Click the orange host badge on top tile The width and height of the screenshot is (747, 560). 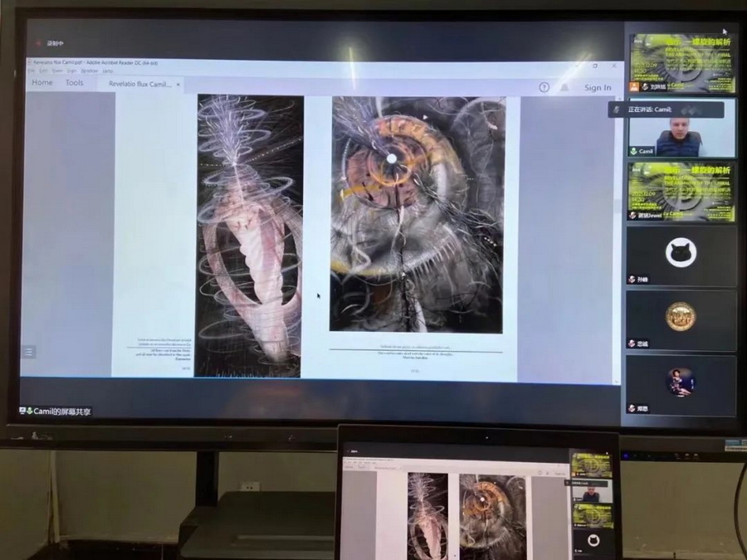[x=634, y=86]
